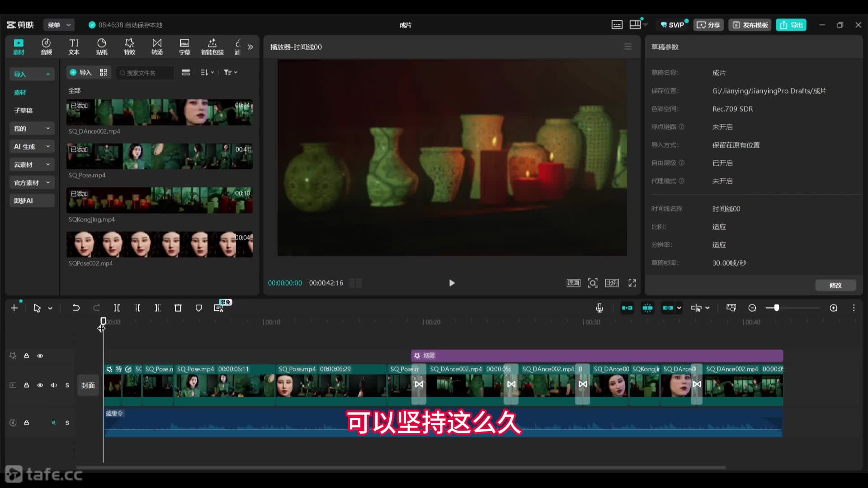The image size is (868, 488).
Task: Open the 贴纸 stickers panel
Action: (x=102, y=47)
